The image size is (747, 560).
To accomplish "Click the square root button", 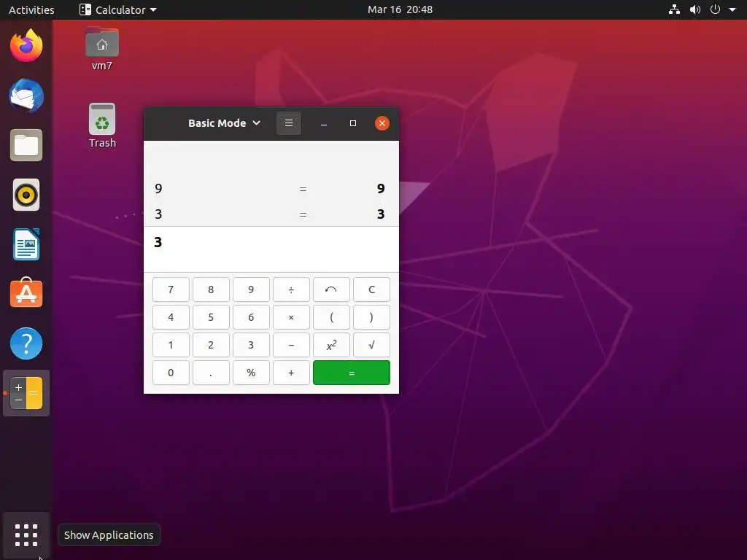I will click(x=371, y=345).
